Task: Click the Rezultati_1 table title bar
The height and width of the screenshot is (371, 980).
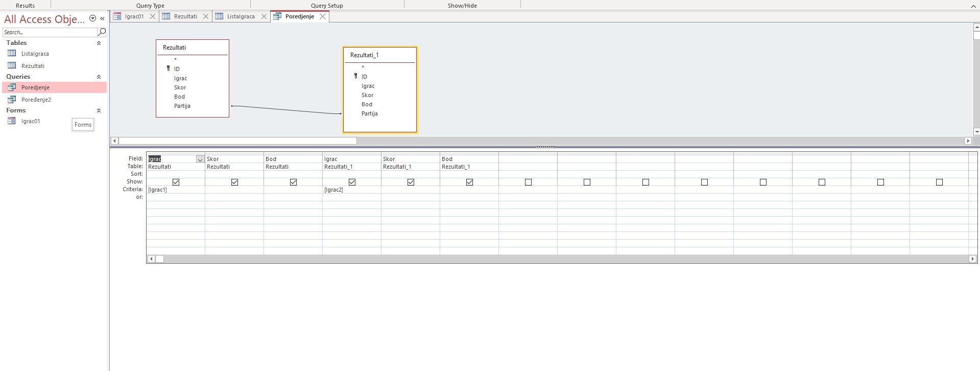Action: [380, 55]
